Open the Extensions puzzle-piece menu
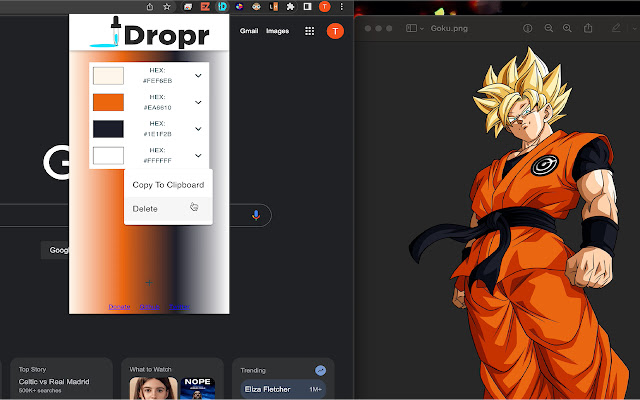Image resolution: width=640 pixels, height=400 pixels. pyautogui.click(x=290, y=7)
